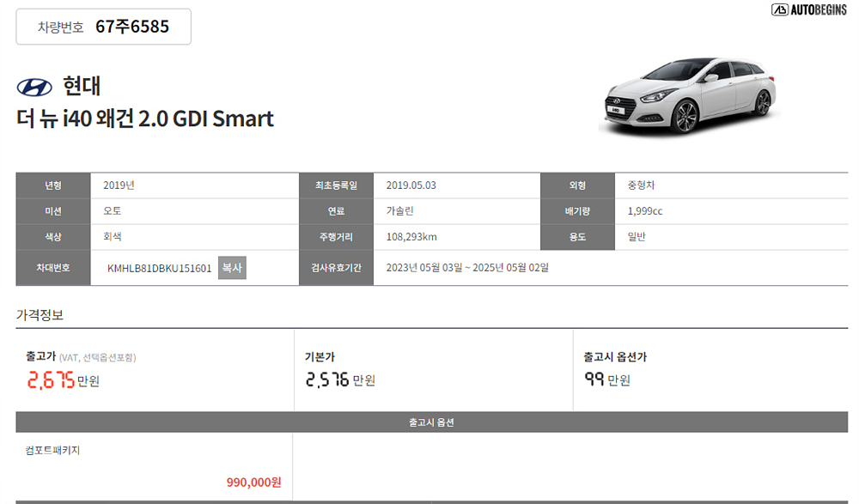Image resolution: width=859 pixels, height=504 pixels.
Task: Click the 차량번호 label
Action: coord(60,27)
